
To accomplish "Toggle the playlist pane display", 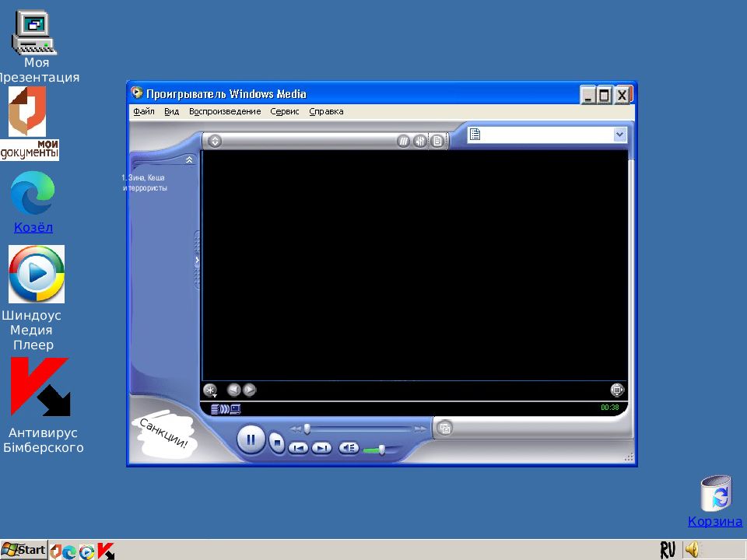I will click(437, 141).
